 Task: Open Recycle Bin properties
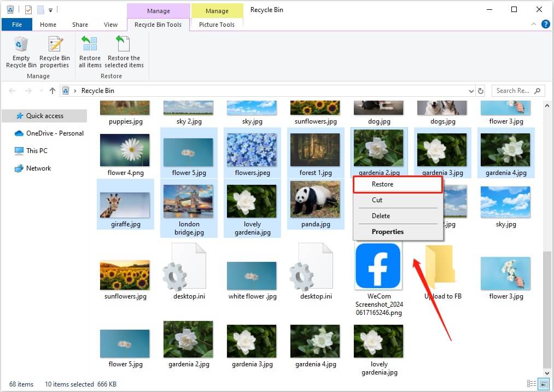coord(54,52)
